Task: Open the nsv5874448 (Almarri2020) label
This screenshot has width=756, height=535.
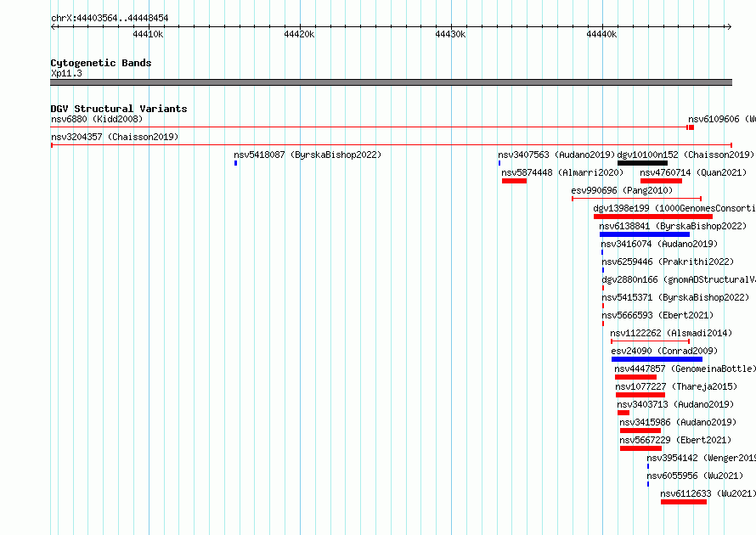Action: click(562, 172)
